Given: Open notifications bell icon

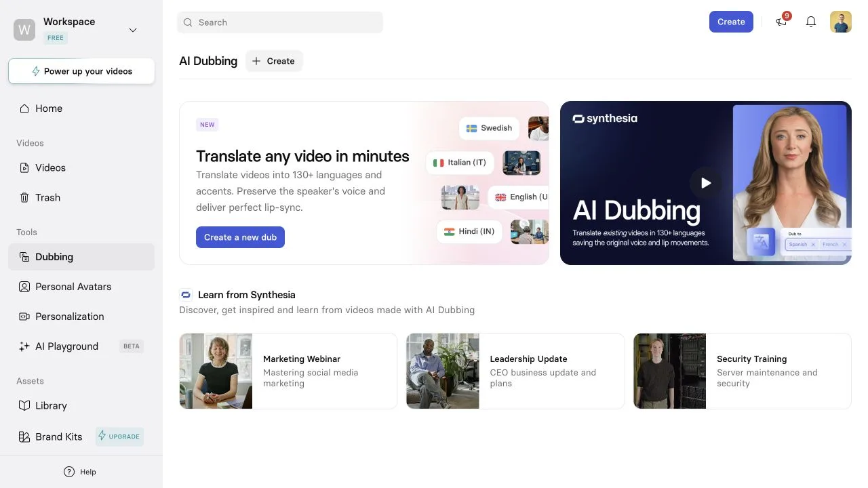Looking at the screenshot, I should pos(811,22).
